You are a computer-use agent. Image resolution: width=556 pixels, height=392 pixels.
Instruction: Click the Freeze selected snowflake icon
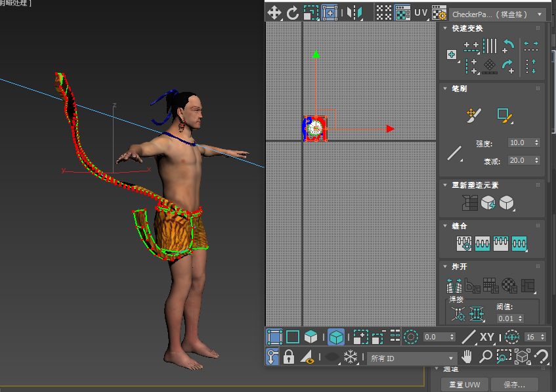[x=351, y=357]
